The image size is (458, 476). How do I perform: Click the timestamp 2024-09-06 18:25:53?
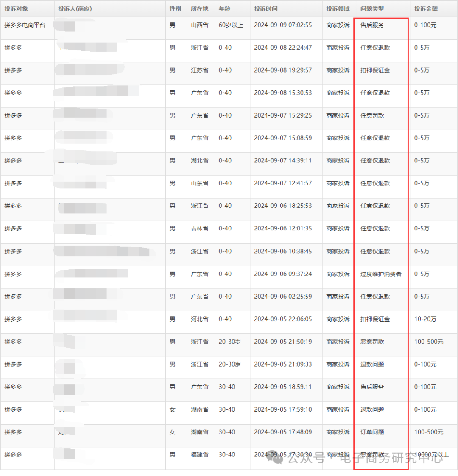point(283,206)
